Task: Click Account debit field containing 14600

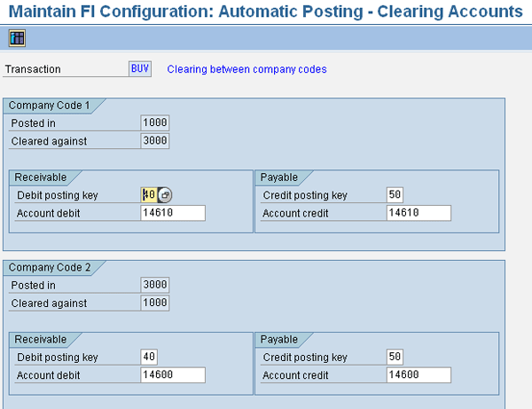Action: 172,375
